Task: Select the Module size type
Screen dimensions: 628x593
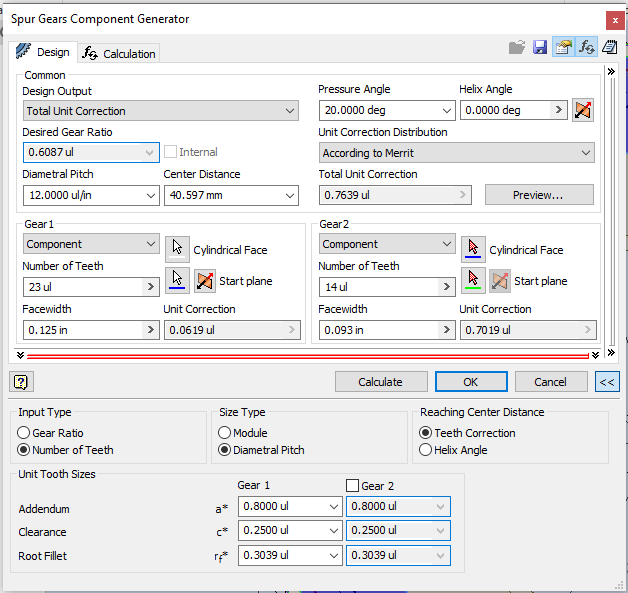Action: [x=225, y=433]
